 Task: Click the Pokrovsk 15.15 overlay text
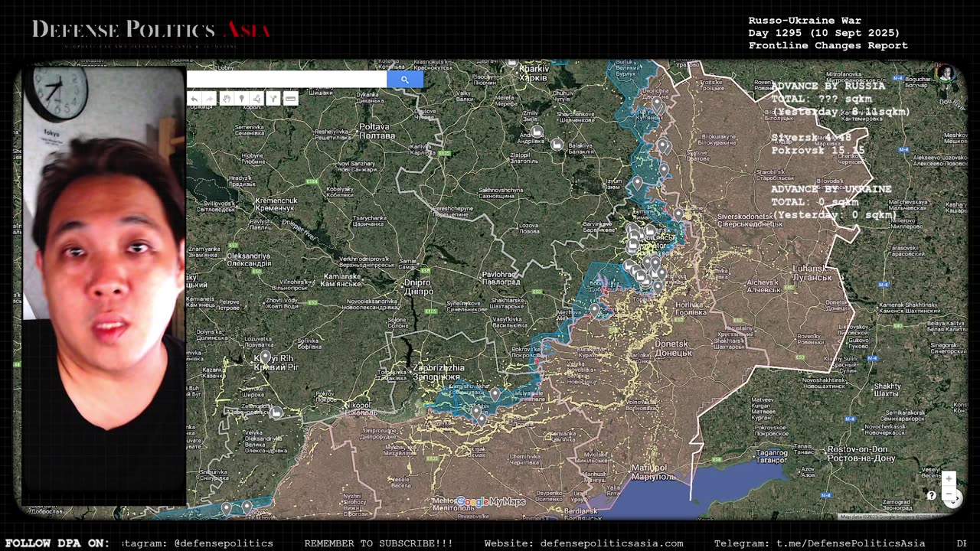click(818, 151)
